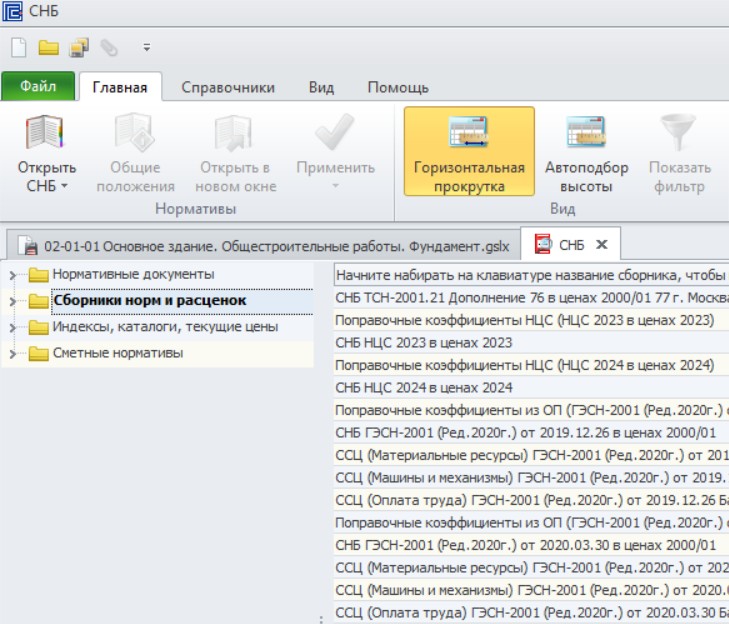Close the СНБ document tab
The height and width of the screenshot is (624, 729).
(602, 244)
